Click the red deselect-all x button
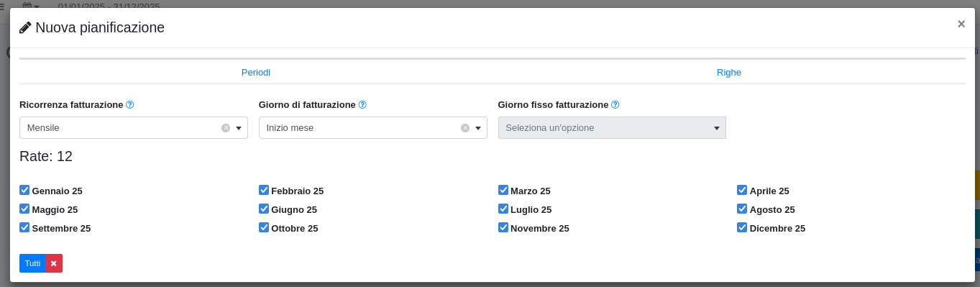Screen dimensions: 980x287 click(x=54, y=263)
